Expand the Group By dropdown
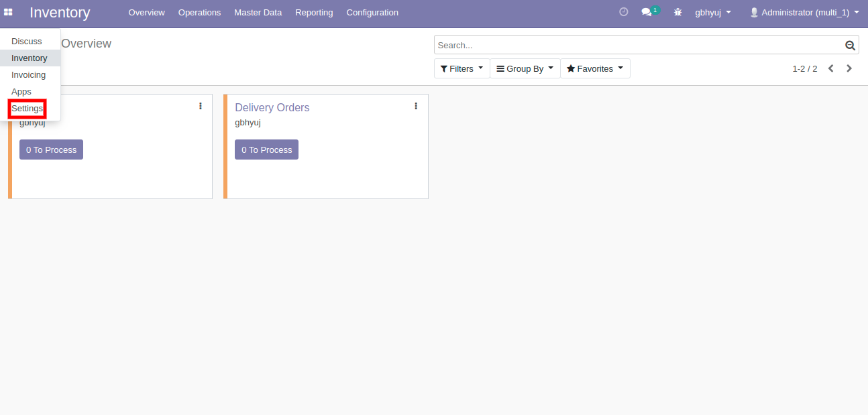The height and width of the screenshot is (415, 868). pyautogui.click(x=525, y=68)
